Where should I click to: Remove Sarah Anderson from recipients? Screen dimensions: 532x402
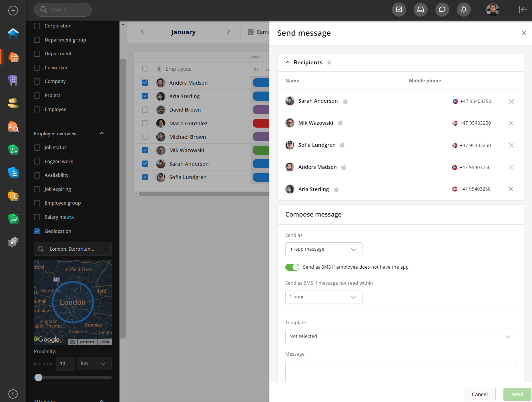tap(511, 101)
